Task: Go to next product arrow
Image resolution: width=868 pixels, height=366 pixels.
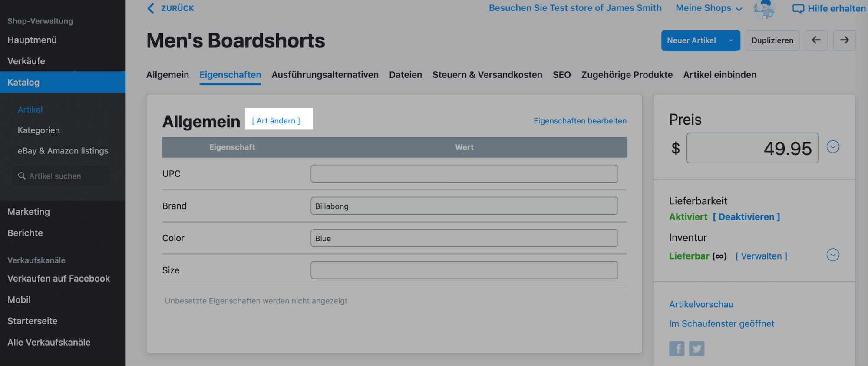Action: point(844,40)
